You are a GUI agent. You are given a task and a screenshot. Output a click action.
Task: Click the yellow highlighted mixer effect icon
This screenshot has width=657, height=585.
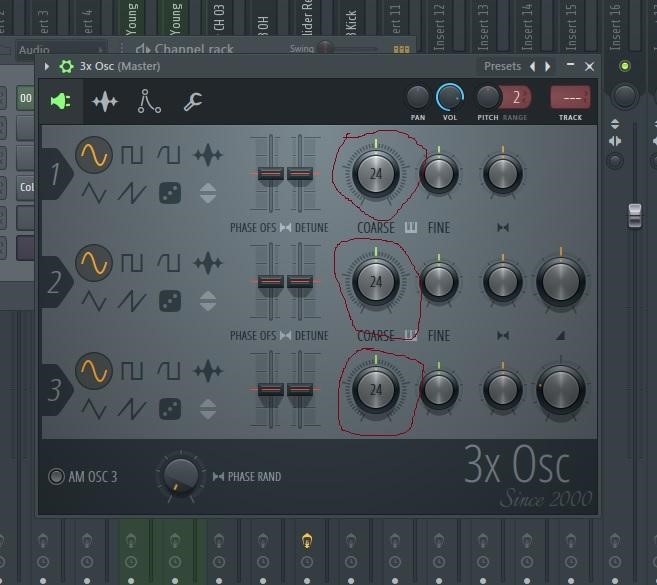307,541
